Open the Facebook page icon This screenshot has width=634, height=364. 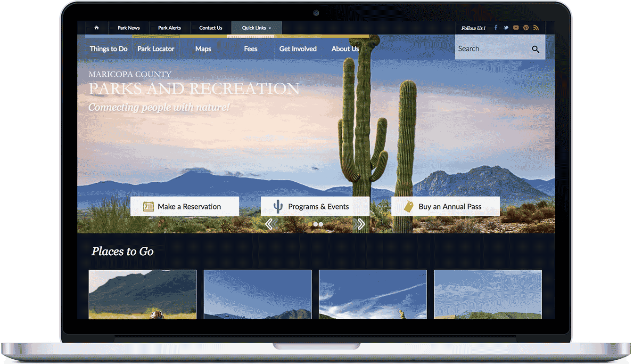tap(496, 28)
